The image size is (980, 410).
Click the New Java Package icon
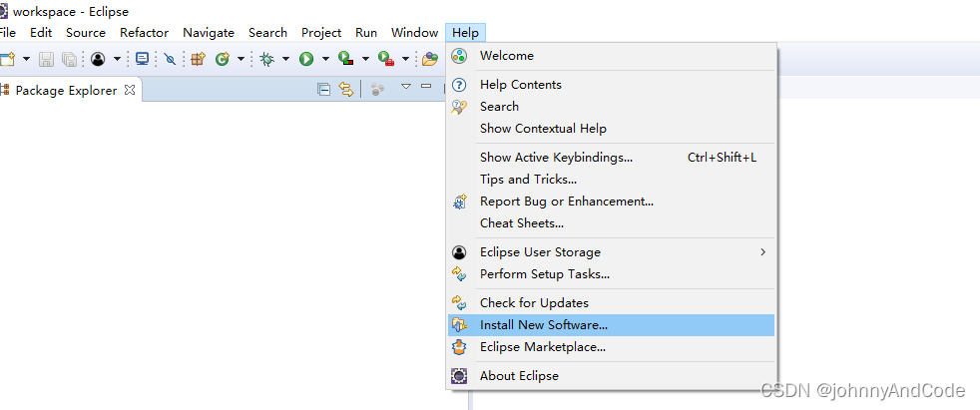(x=199, y=59)
